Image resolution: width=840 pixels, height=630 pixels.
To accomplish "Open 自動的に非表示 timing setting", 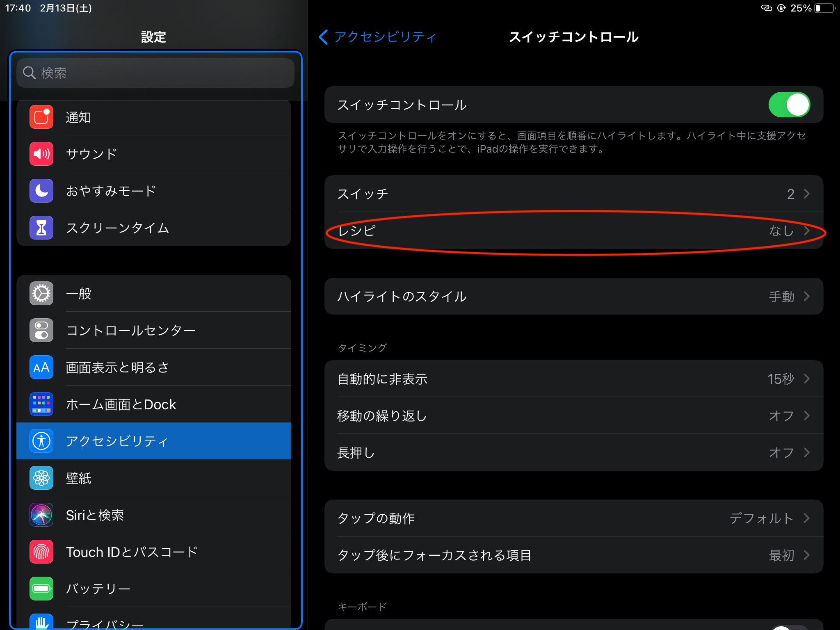I will [x=574, y=379].
